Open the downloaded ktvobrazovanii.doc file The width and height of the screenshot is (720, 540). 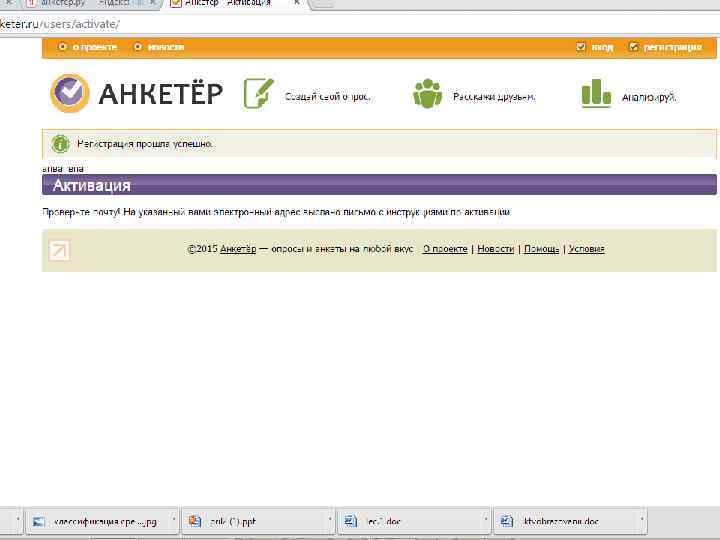point(570,521)
